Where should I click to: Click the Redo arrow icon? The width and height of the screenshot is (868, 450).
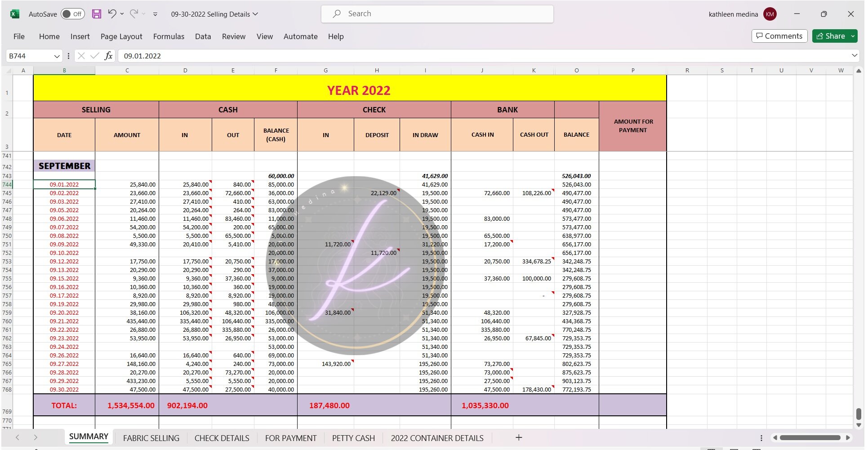click(134, 14)
